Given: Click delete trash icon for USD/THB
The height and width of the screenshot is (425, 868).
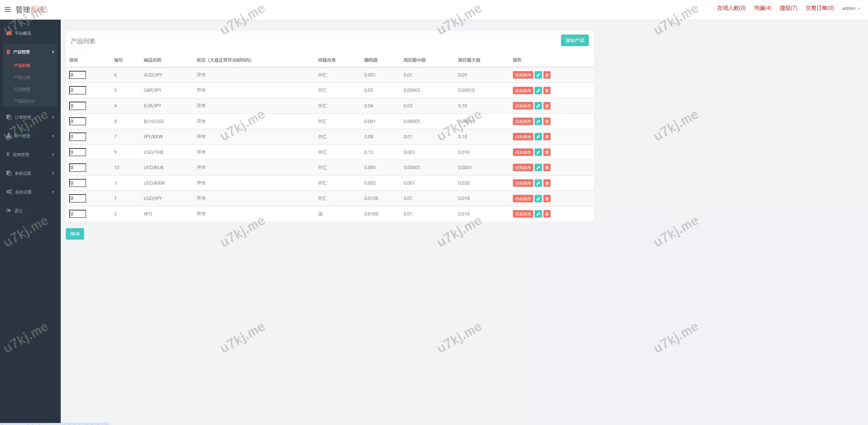Looking at the screenshot, I should coord(547,152).
